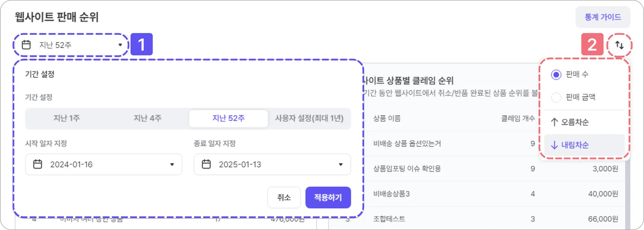644x230 pixels.
Task: Switch to the 지난 4주 tab
Action: (x=147, y=118)
